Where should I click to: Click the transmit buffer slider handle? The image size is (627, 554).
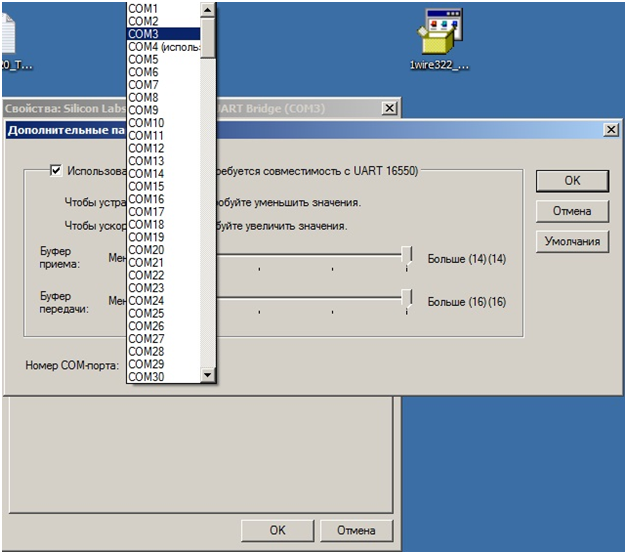407,300
